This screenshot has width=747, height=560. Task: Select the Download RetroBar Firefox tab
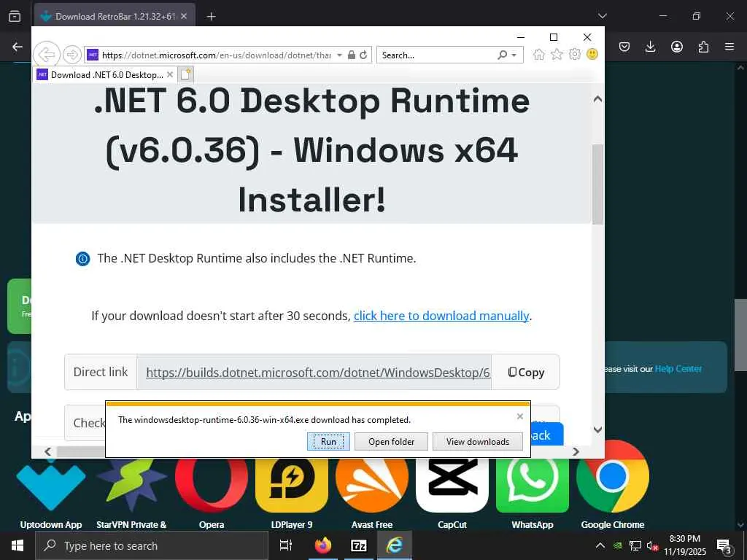115,16
